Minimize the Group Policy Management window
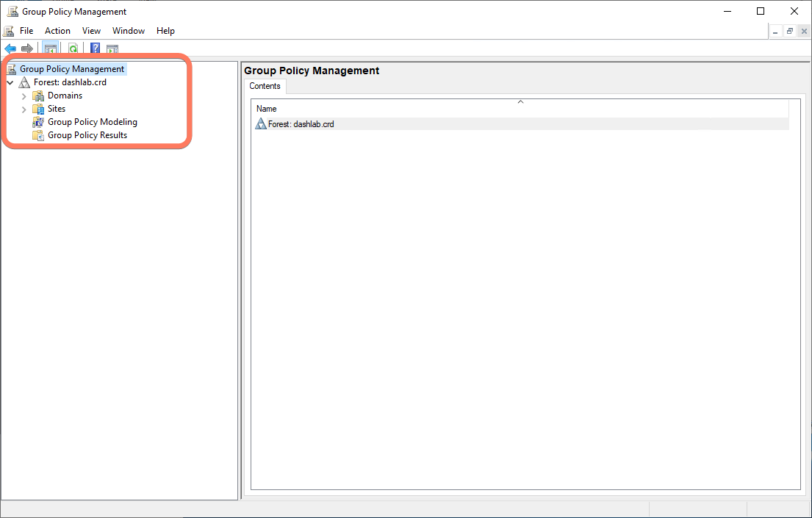 (x=727, y=12)
